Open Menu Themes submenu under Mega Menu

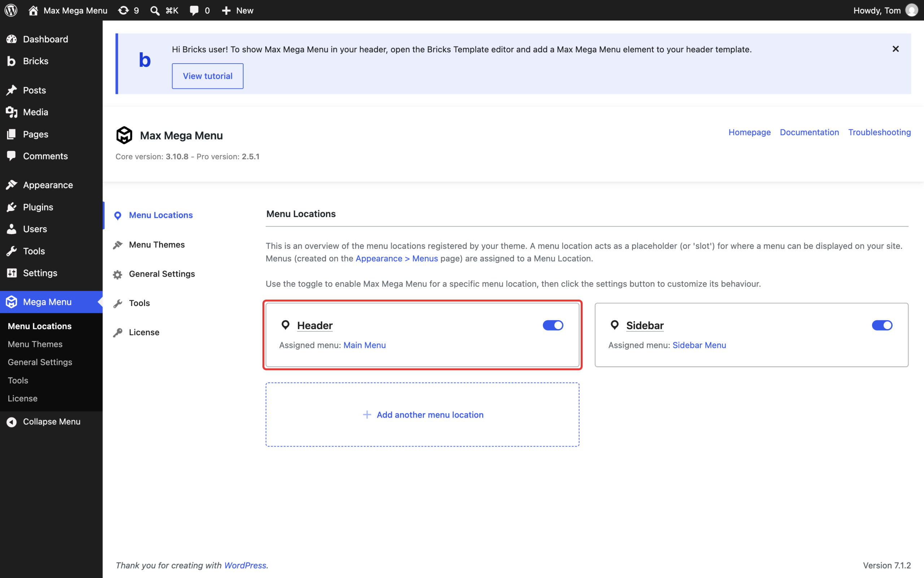(x=35, y=344)
